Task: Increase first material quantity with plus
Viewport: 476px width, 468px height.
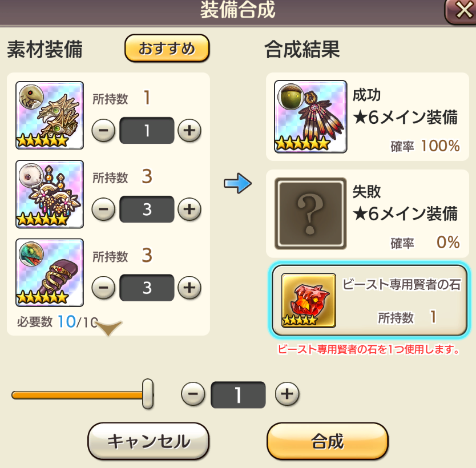Action: [189, 131]
